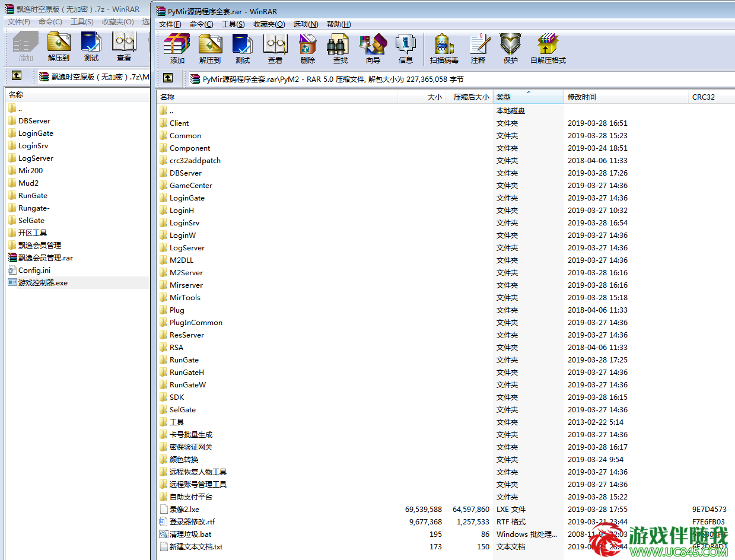This screenshot has width=735, height=560.
Task: Click View (查看) icon in the 飘逸时空原版 window
Action: (124, 47)
